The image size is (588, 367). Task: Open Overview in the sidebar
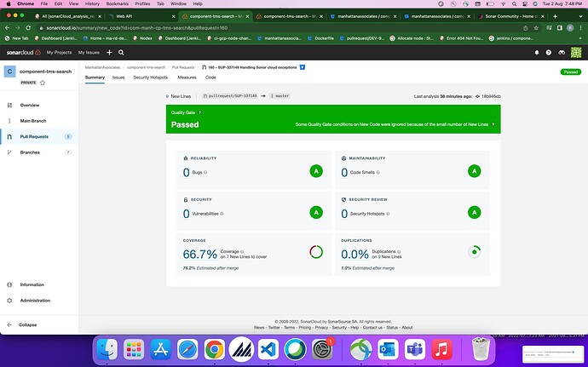pyautogui.click(x=30, y=105)
